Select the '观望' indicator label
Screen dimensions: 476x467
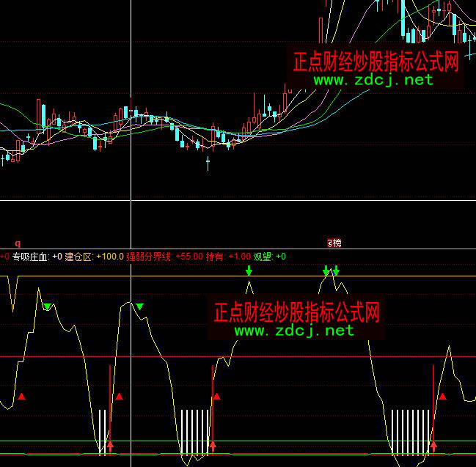click(262, 257)
